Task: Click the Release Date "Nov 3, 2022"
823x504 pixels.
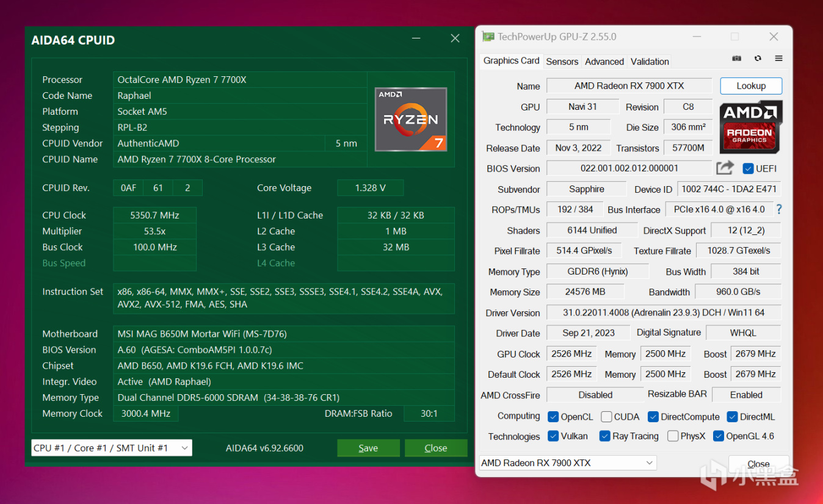Action: coord(578,148)
